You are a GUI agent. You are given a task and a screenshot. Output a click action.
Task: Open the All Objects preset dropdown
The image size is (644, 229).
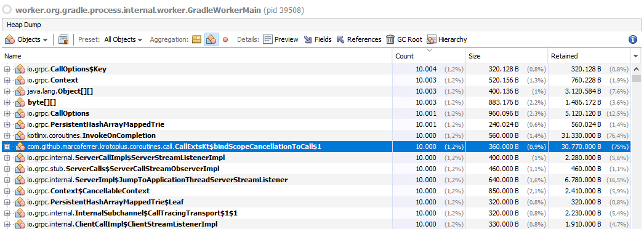pyautogui.click(x=123, y=39)
